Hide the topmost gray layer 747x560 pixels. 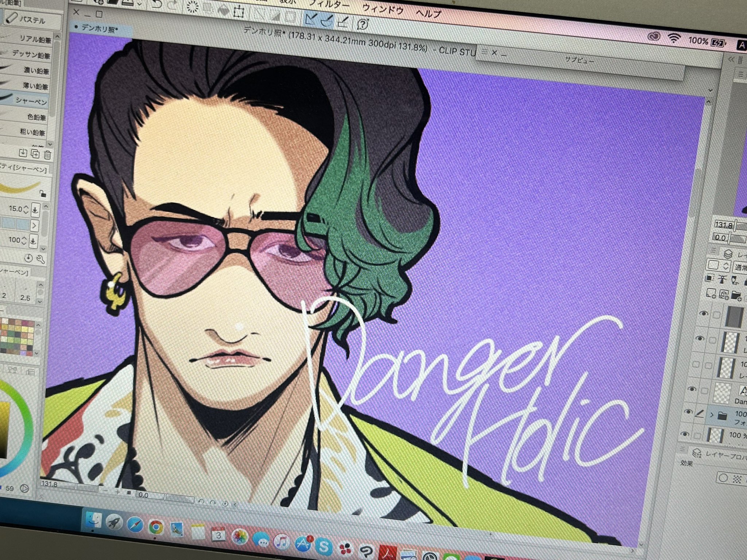click(704, 313)
